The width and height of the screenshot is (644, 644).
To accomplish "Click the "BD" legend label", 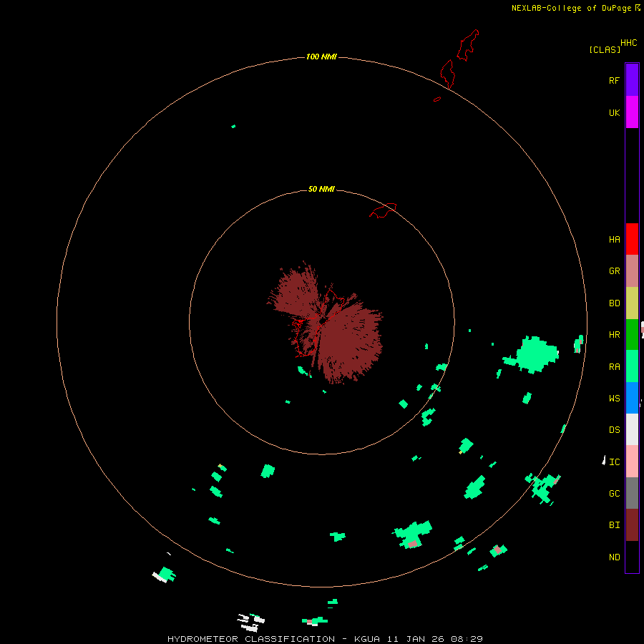I will tap(614, 303).
